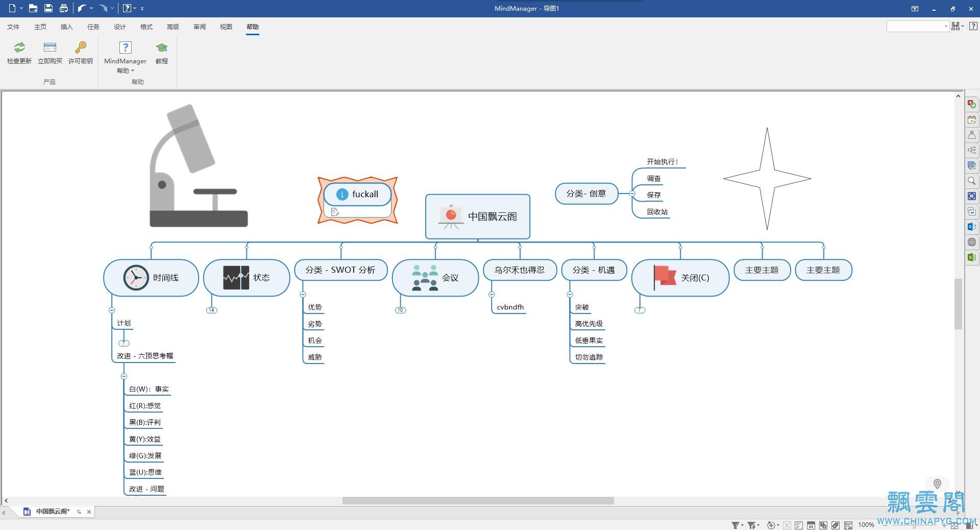This screenshot has width=980, height=530.
Task: Click the Print icon in quick access toolbar
Action: tap(63, 8)
